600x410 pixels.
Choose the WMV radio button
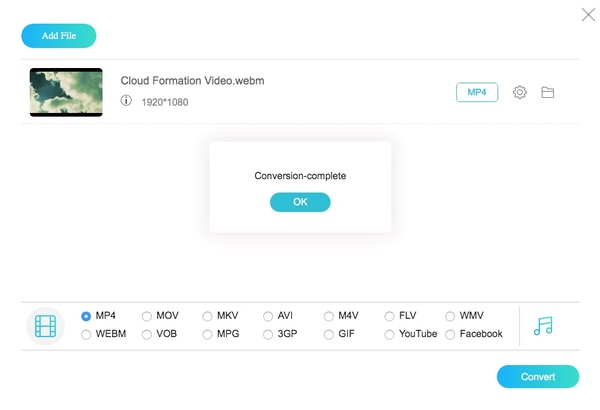451,316
